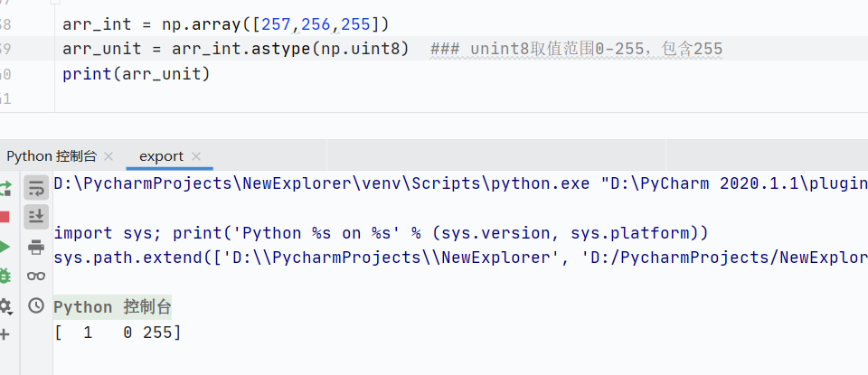
Task: Open the clock Browse Query History icon
Action: pyautogui.click(x=36, y=305)
